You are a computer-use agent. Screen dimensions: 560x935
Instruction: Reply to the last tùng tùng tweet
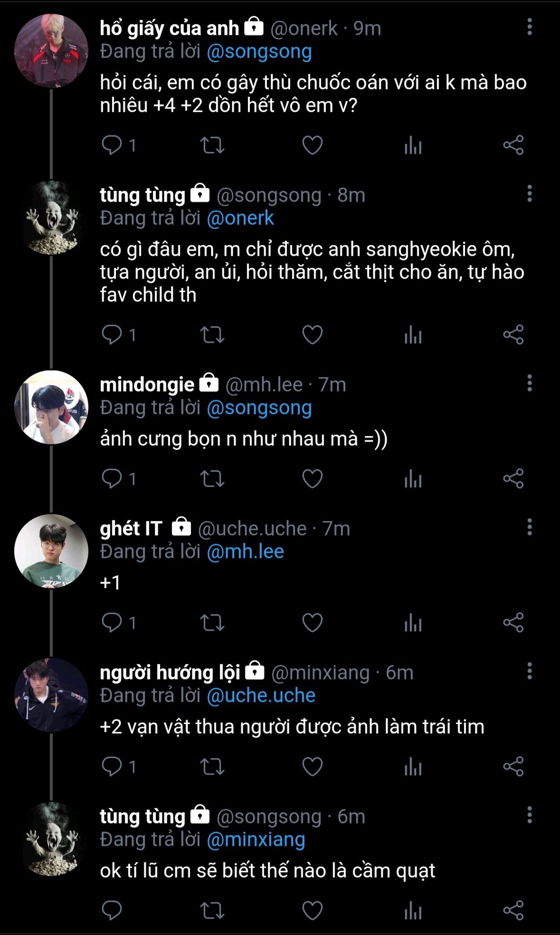pyautogui.click(x=112, y=910)
